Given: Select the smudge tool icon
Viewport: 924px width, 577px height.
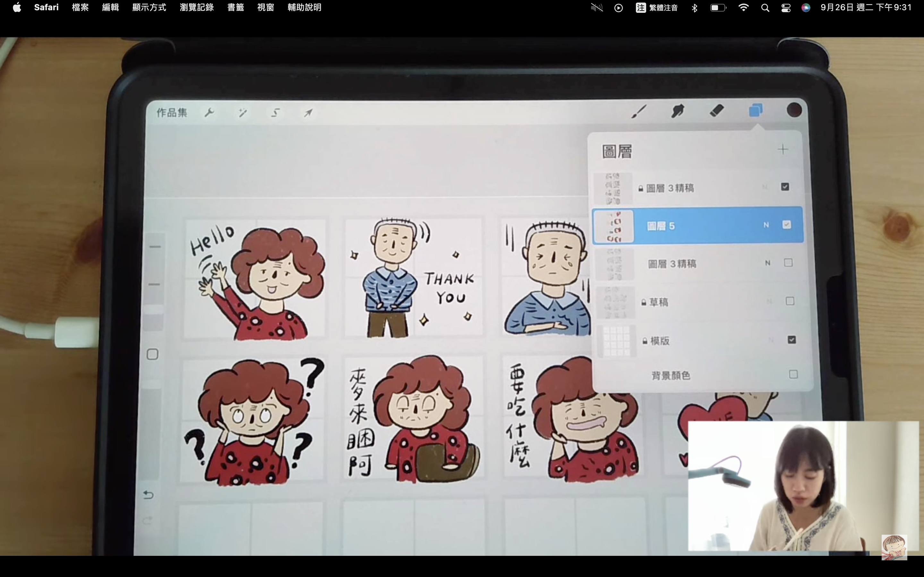Looking at the screenshot, I should pyautogui.click(x=678, y=111).
